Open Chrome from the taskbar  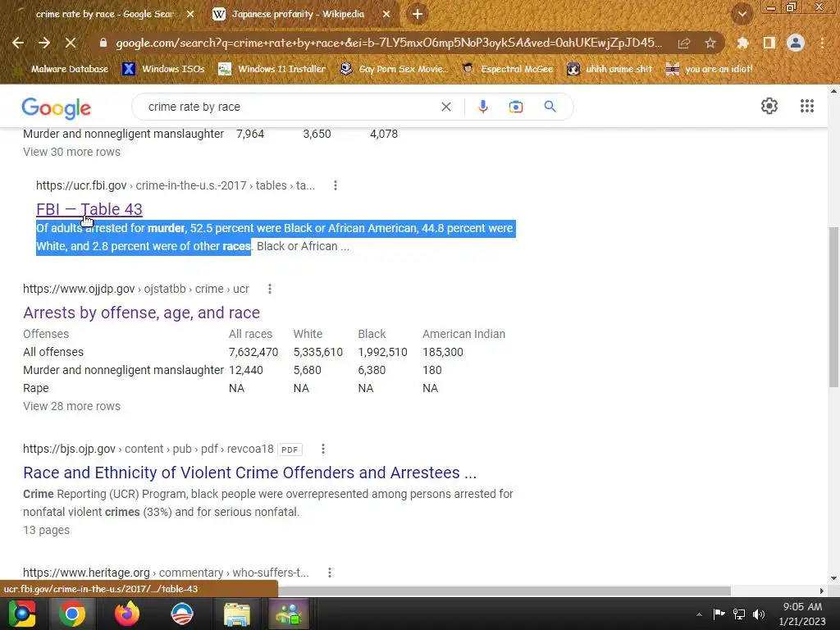point(72,614)
